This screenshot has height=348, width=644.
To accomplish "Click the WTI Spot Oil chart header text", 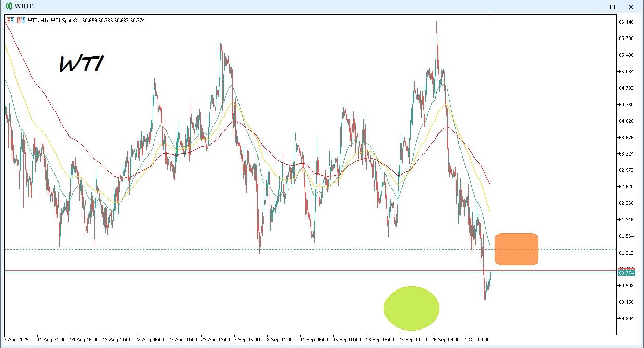I will 65,21.
